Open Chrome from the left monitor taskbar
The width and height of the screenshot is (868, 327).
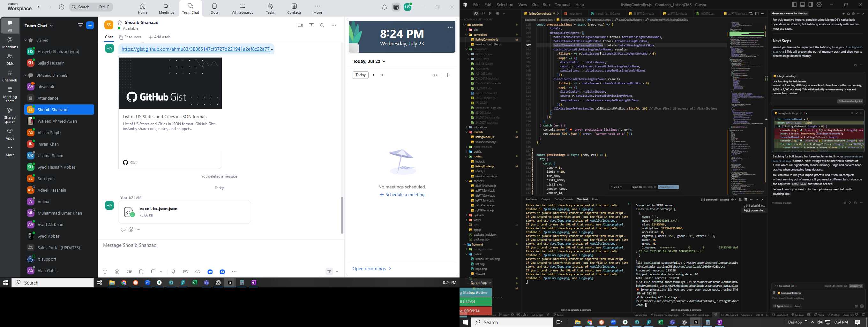pos(124,283)
